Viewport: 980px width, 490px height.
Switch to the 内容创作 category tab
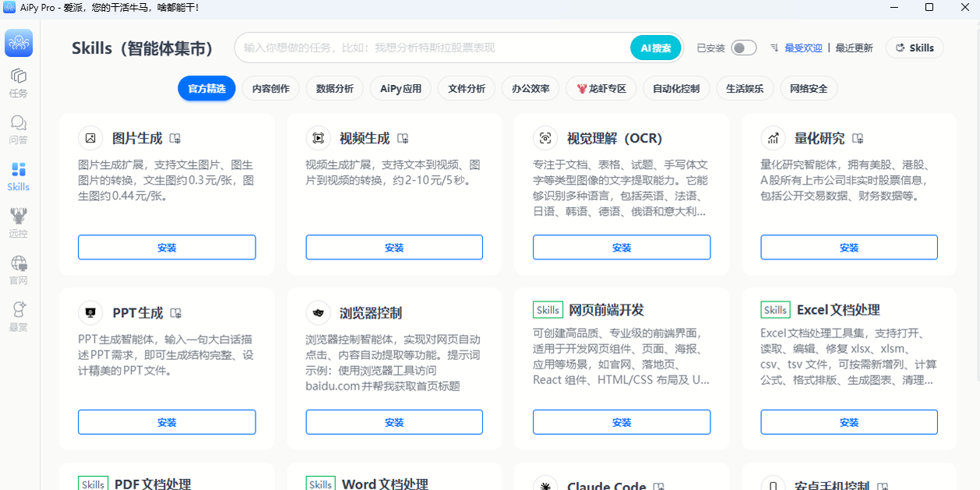pos(272,88)
